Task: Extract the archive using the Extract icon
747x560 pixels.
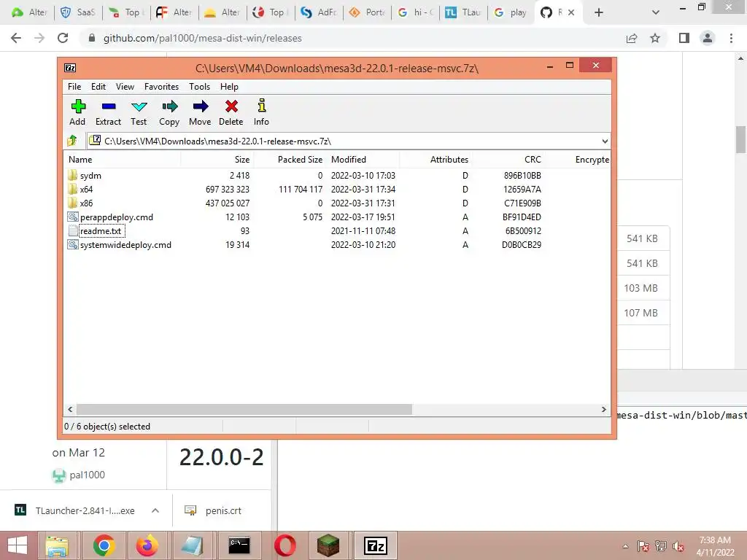Action: click(109, 106)
